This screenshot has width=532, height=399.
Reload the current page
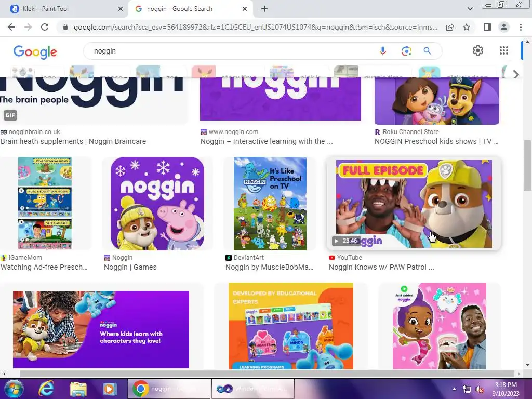click(45, 27)
